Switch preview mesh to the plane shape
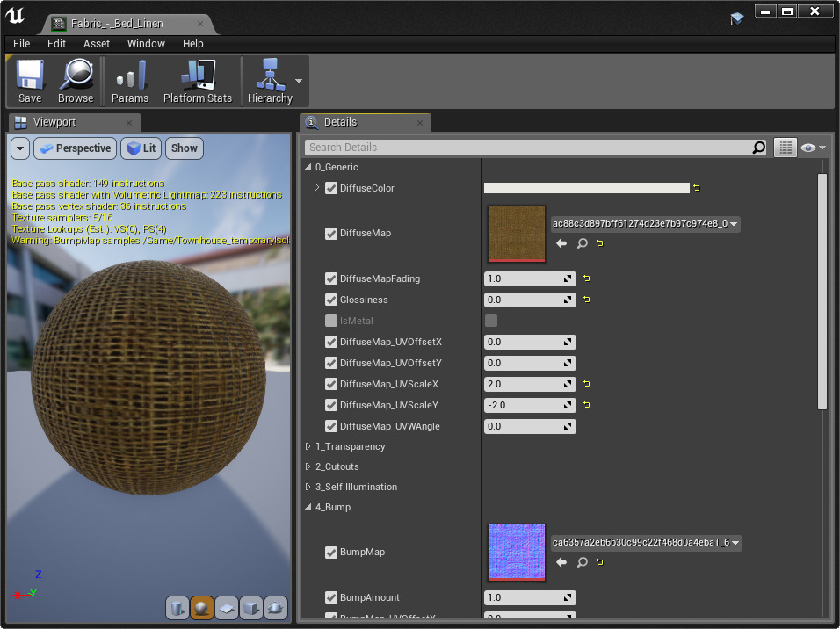 pos(226,608)
